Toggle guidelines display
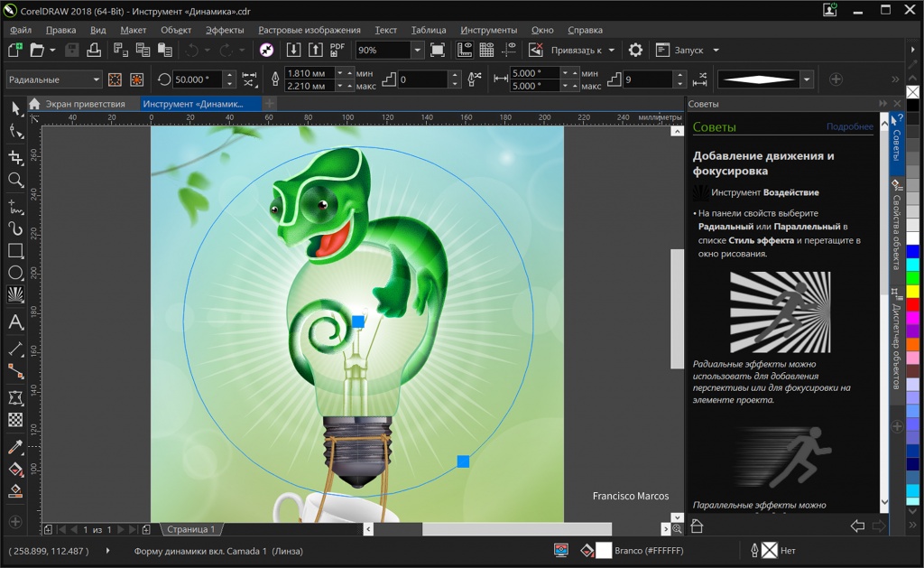The width and height of the screenshot is (924, 568). point(509,51)
